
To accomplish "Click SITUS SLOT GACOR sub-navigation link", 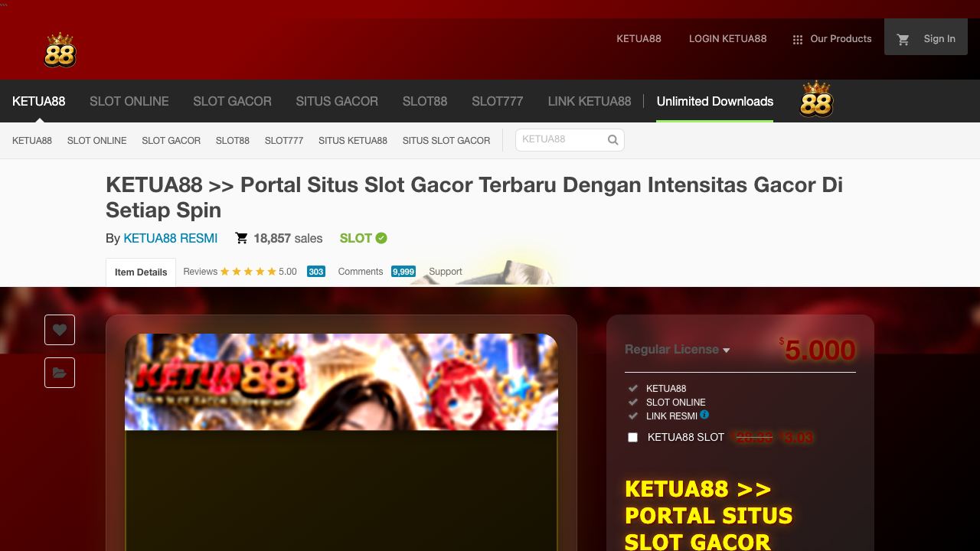I will pos(446,141).
